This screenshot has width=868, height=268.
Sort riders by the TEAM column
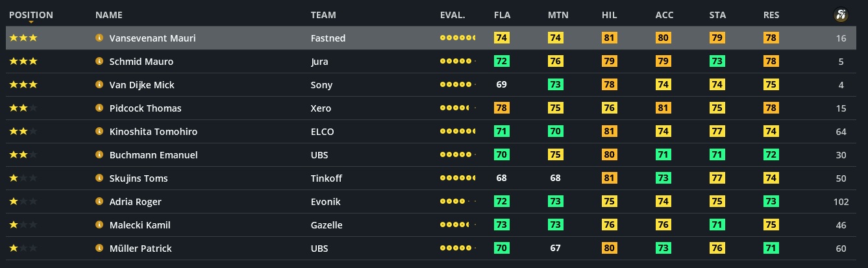(x=323, y=15)
